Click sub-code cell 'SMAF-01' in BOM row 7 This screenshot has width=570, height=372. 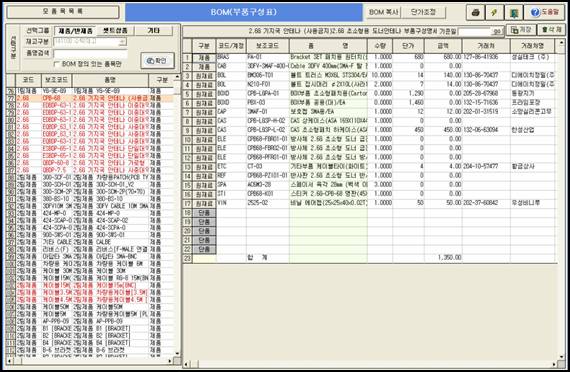268,112
